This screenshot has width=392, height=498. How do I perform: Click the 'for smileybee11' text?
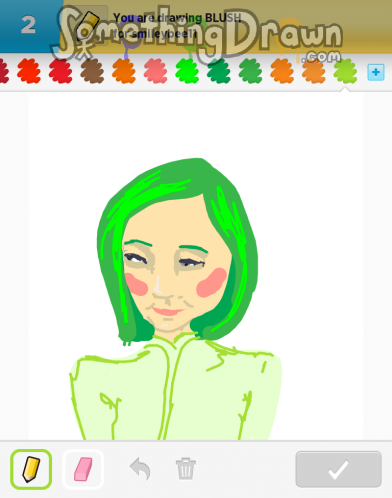pyautogui.click(x=155, y=33)
